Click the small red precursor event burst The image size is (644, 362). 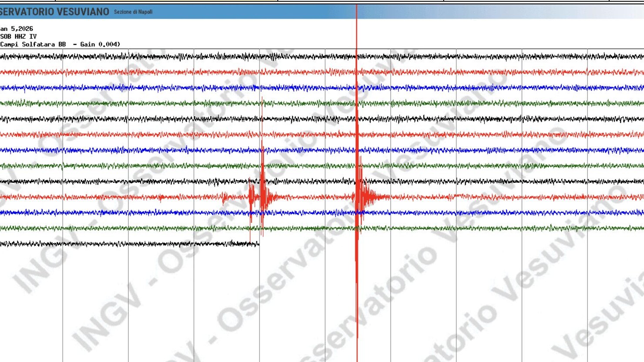point(225,198)
